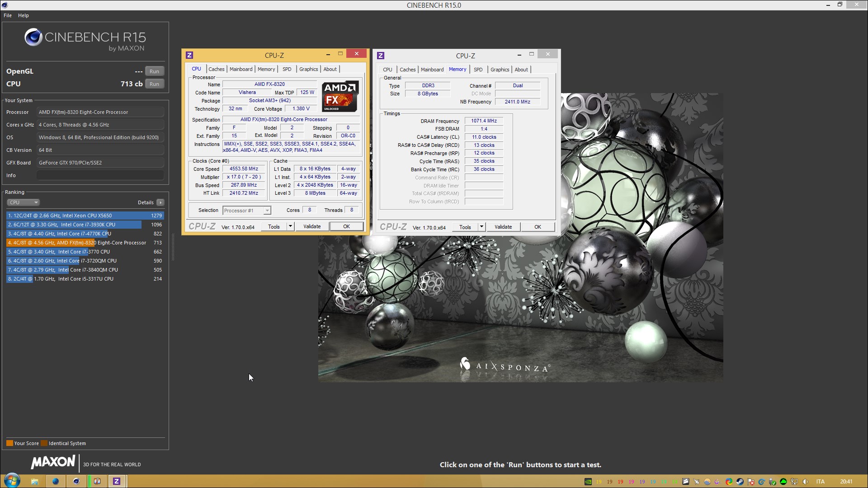Click OK in right CPU-Z Memory window
Screen dimensions: 868x488
click(x=538, y=227)
